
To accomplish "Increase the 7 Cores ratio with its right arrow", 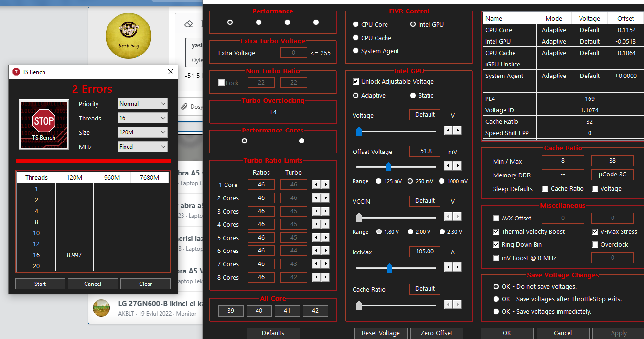I will (325, 264).
